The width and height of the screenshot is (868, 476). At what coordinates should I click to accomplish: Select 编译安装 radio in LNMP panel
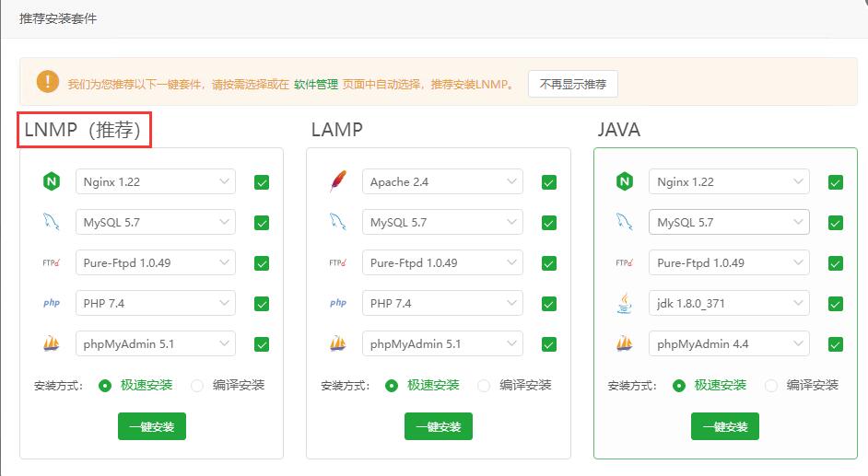[197, 386]
